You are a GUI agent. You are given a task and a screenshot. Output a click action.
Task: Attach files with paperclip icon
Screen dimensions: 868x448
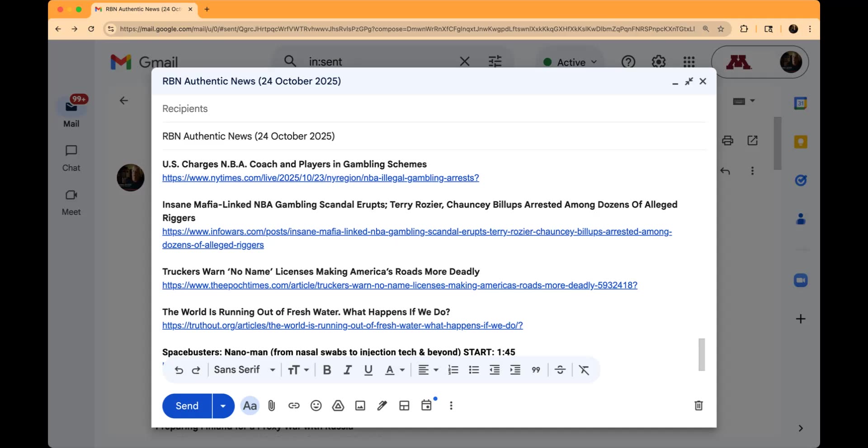271,406
